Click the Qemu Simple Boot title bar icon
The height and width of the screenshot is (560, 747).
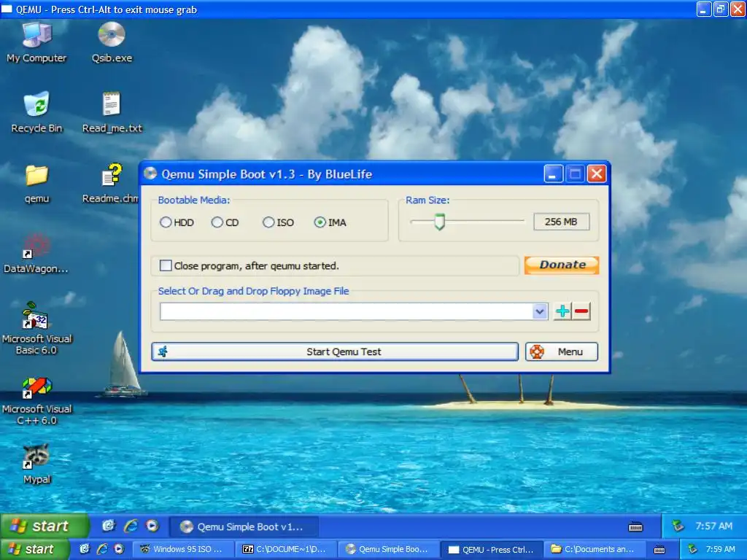(150, 174)
